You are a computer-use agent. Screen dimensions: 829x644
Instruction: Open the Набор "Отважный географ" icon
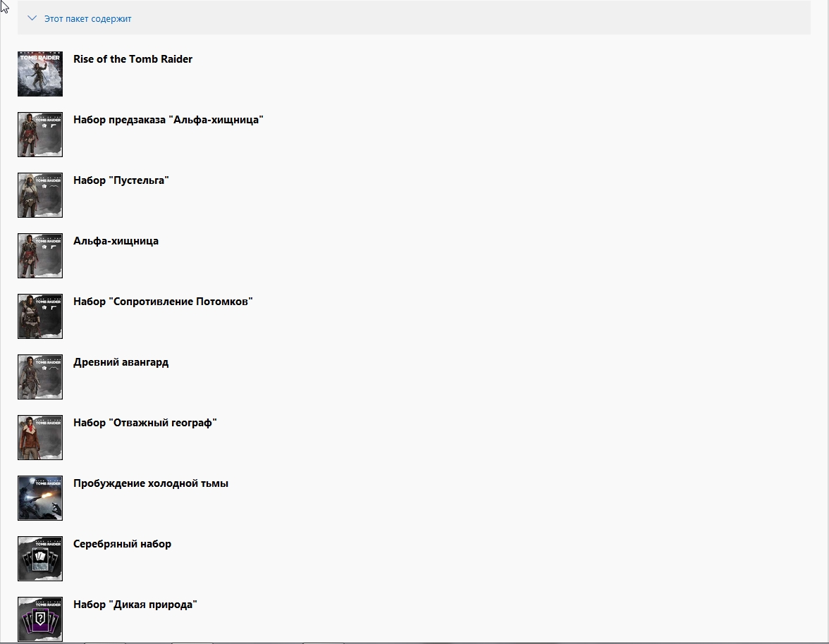(x=40, y=438)
